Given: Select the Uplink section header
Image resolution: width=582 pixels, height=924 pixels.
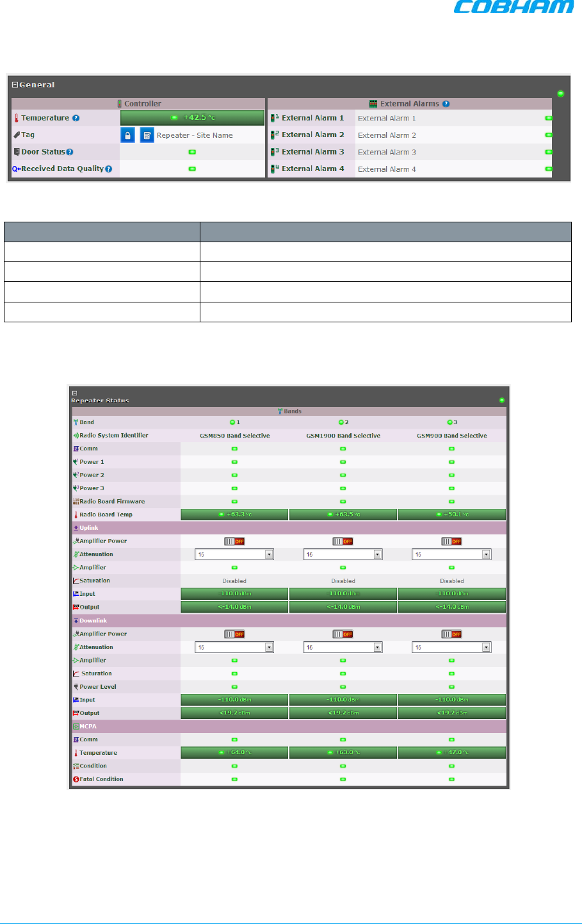Looking at the screenshot, I should tap(289, 528).
